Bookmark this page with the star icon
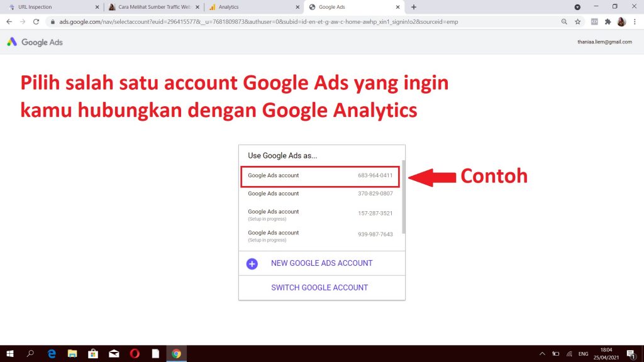 [578, 22]
